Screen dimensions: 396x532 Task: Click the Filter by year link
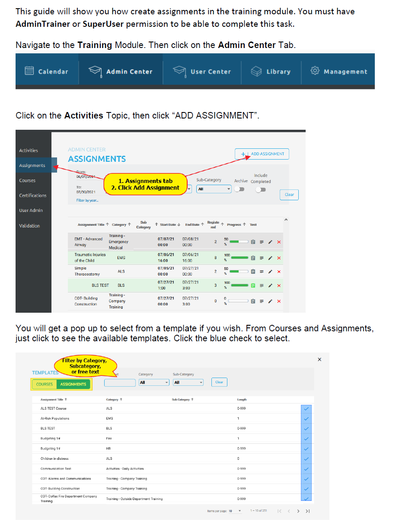[x=87, y=200]
